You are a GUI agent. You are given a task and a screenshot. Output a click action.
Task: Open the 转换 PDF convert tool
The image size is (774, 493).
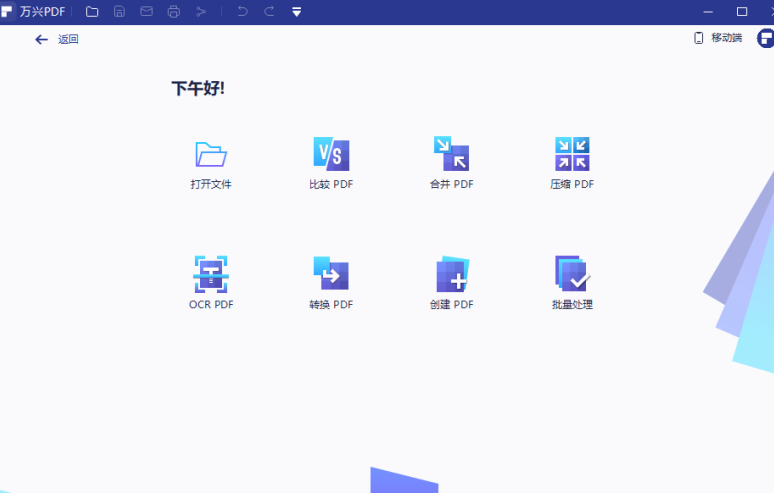331,274
